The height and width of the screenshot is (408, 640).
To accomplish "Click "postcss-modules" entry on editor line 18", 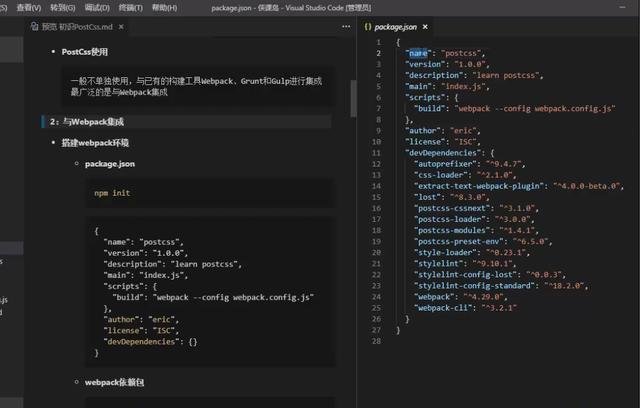I will pos(476,230).
